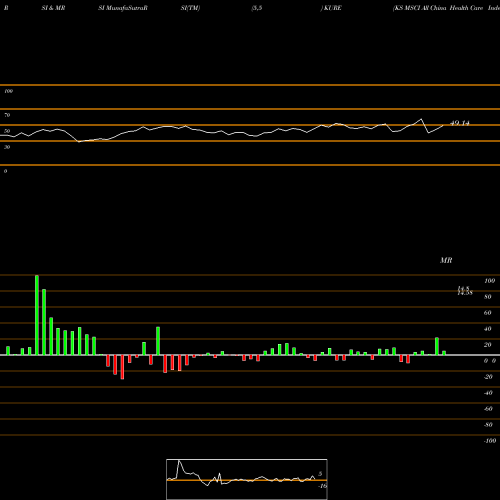
Task: Click the '-16' label in mini chart
Action: pyautogui.click(x=322, y=486)
